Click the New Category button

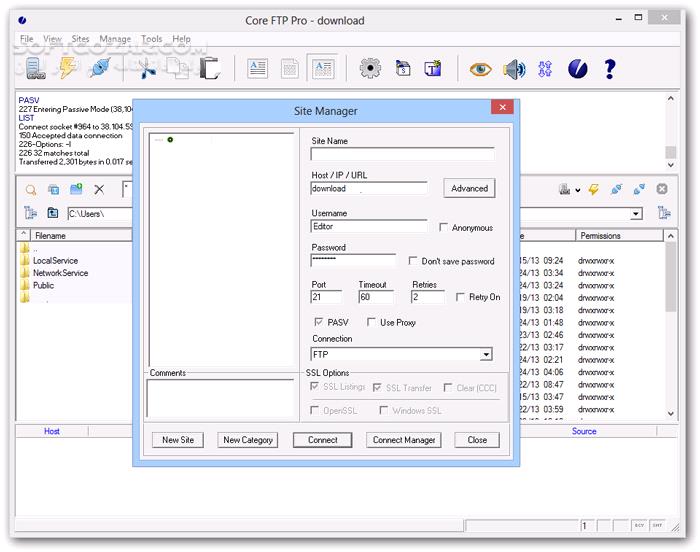pyautogui.click(x=248, y=440)
